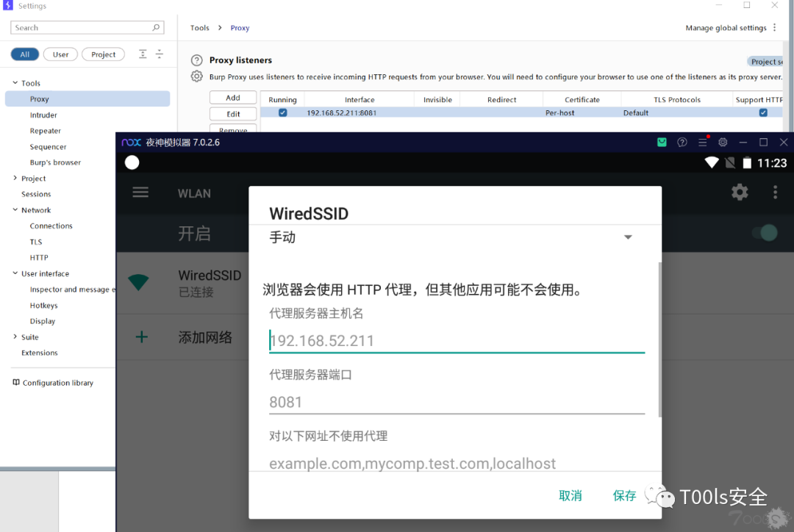Click the Configuration library book icon

(16, 382)
